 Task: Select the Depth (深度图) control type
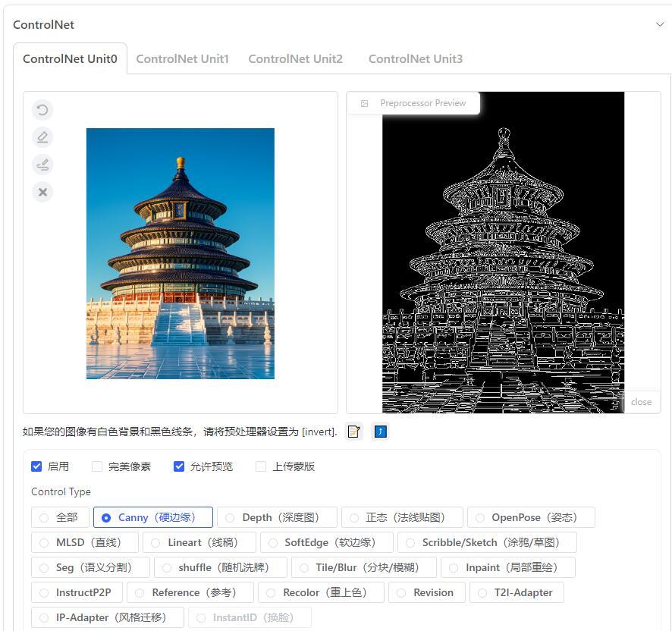tap(230, 517)
